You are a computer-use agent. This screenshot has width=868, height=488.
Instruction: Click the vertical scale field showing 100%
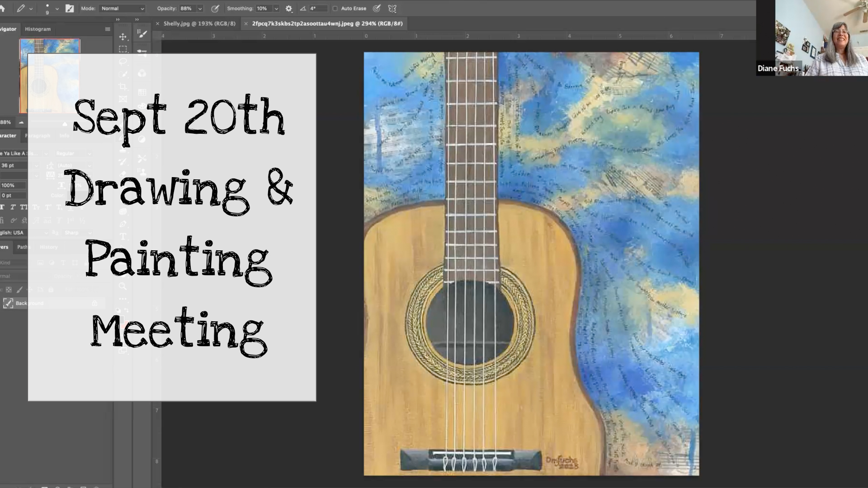[x=14, y=185]
